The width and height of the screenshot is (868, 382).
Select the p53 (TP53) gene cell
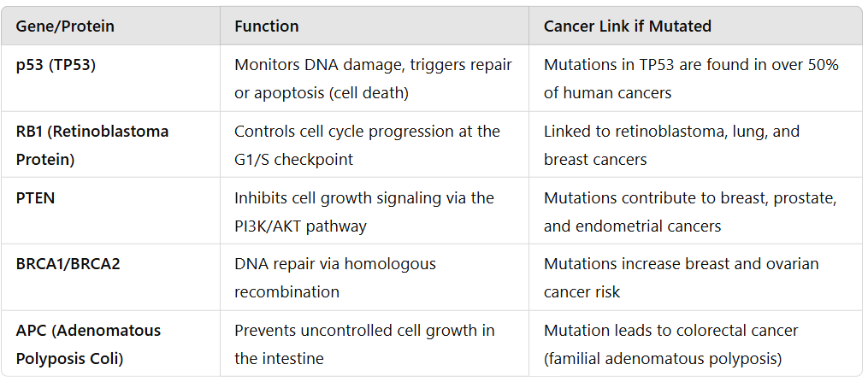coord(56,65)
